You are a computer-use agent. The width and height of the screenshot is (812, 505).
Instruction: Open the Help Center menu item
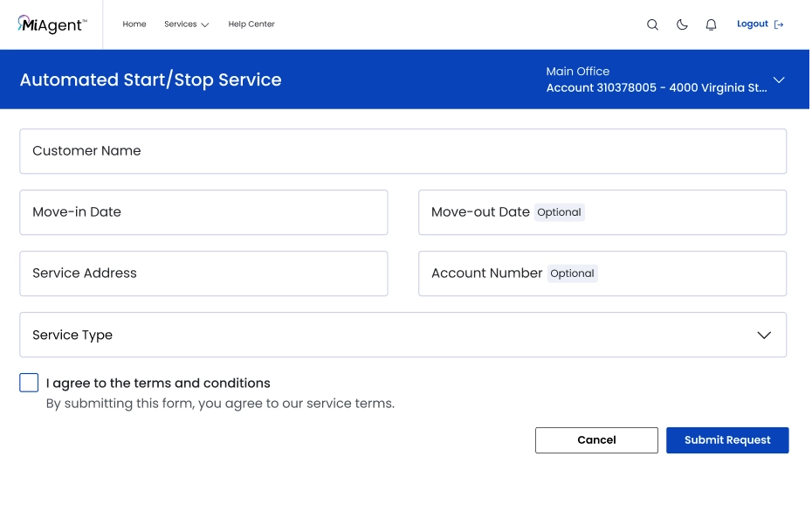(251, 24)
